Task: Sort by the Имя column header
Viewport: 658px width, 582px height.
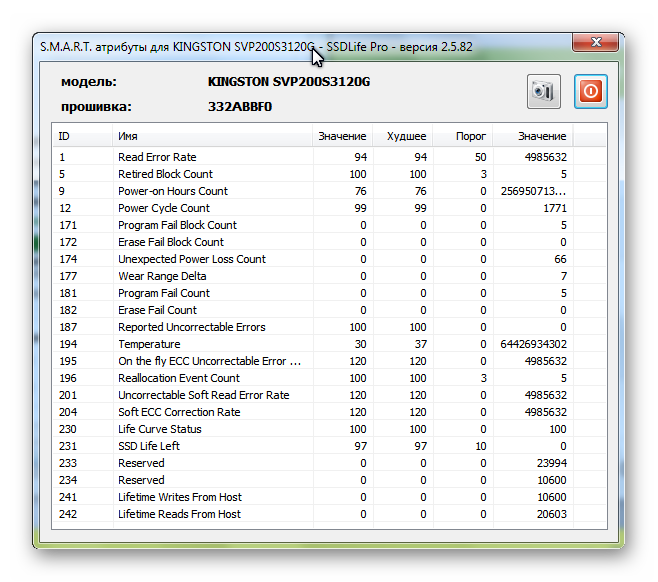Action: pyautogui.click(x=212, y=136)
